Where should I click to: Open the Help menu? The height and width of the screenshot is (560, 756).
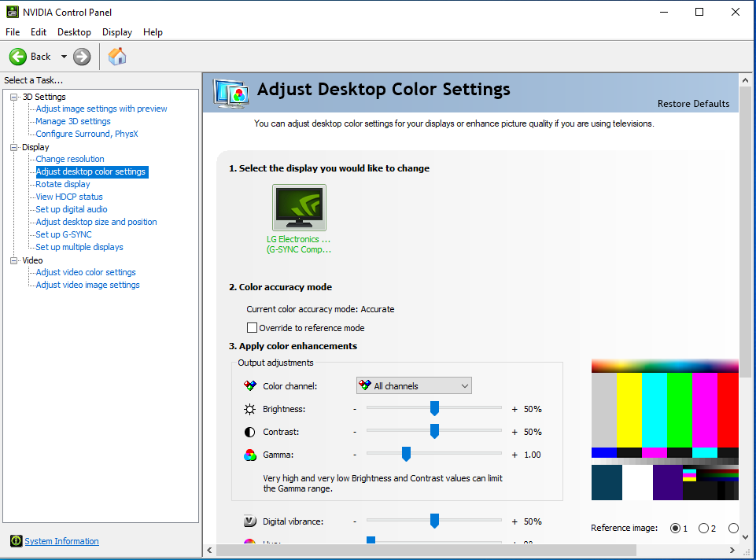(x=153, y=32)
